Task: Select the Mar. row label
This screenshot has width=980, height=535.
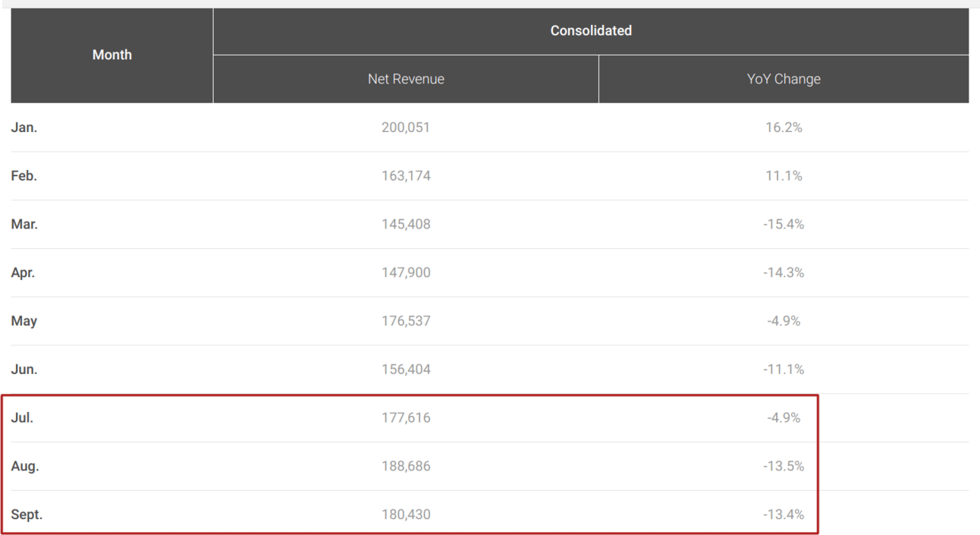Action: coord(24,225)
